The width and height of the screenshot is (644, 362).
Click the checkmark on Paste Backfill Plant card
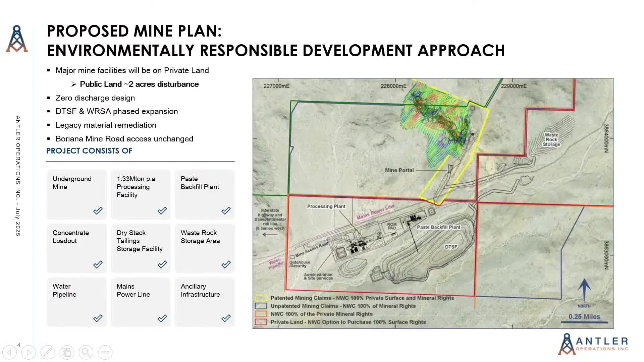[x=226, y=210]
